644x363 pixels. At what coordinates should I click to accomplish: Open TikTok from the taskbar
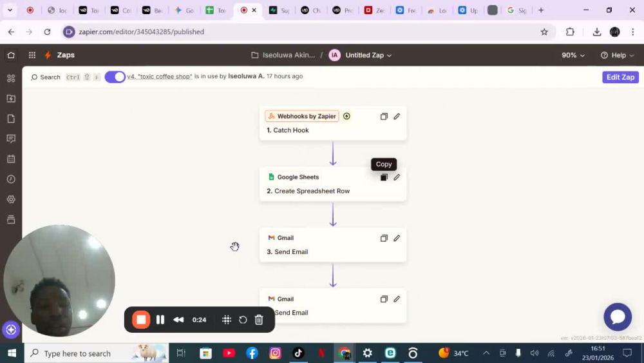click(298, 353)
